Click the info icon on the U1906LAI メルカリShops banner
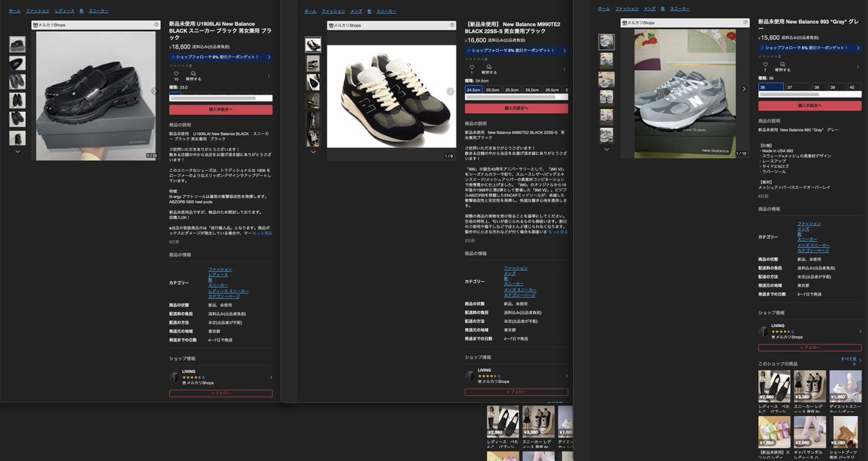 click(157, 25)
